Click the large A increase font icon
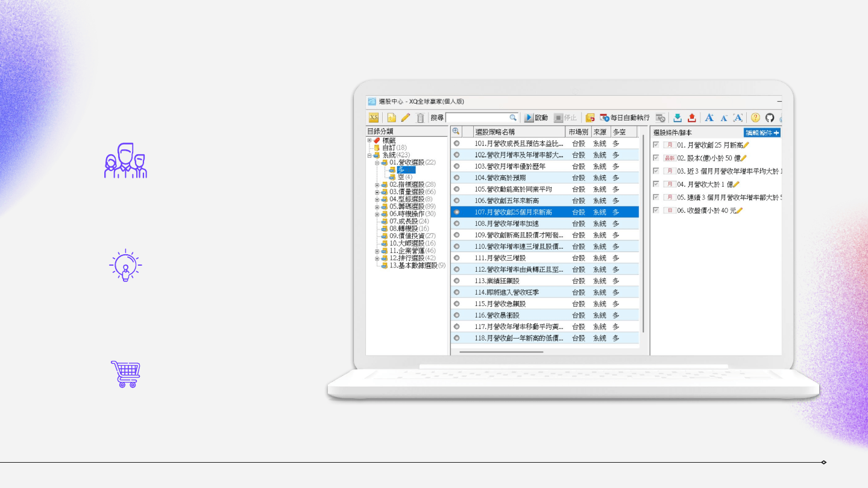868x488 pixels. click(709, 117)
